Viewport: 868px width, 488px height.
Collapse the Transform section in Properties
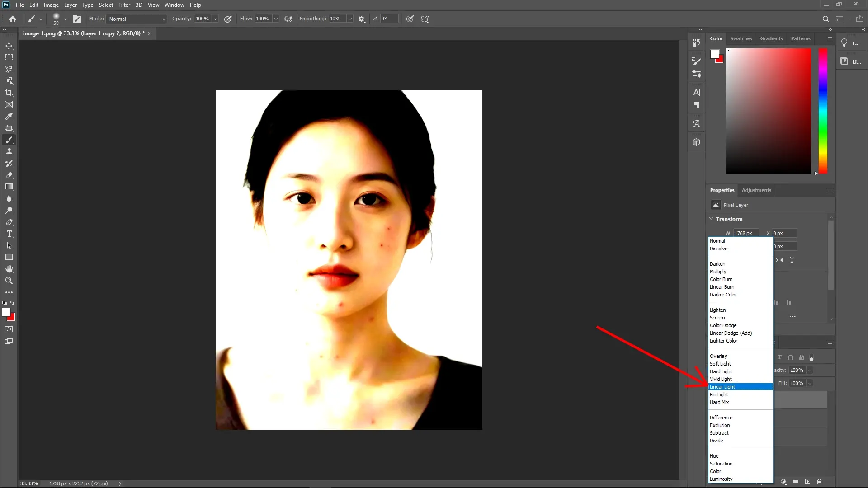pos(711,219)
